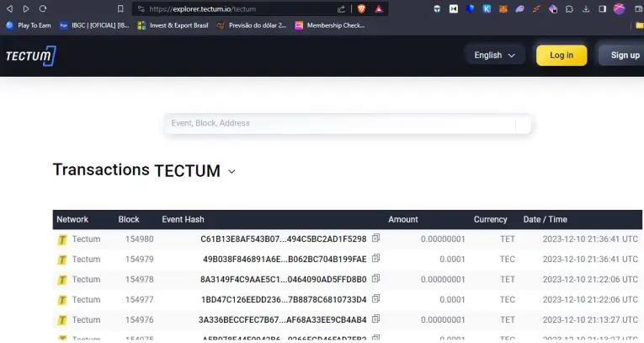644x343 pixels.
Task: Focus the Event, Block, Address search field
Action: tap(348, 123)
